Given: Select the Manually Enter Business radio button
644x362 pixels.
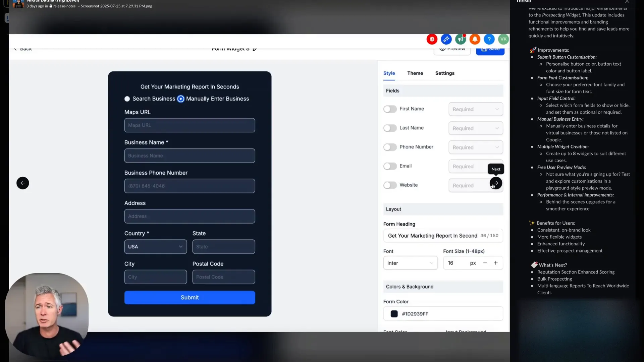Looking at the screenshot, I should click(x=181, y=99).
